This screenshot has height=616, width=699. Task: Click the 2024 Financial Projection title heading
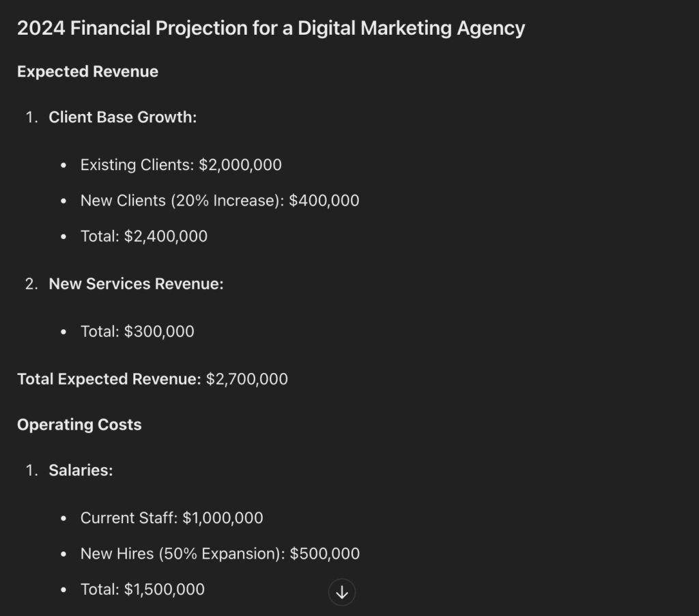coord(271,29)
